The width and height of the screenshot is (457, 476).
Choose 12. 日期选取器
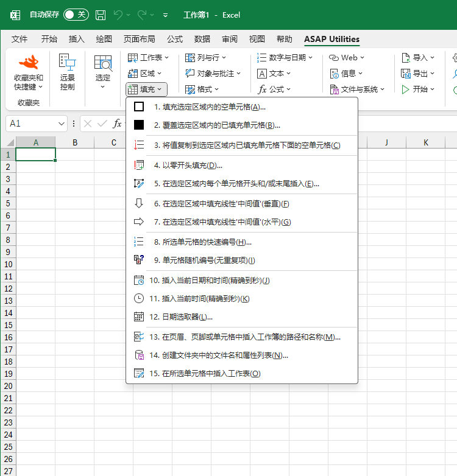tap(242, 317)
